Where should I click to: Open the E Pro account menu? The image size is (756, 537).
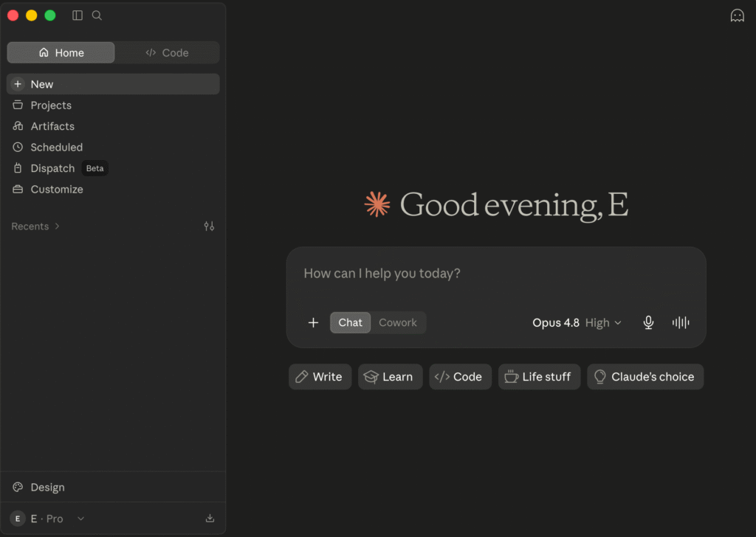click(x=47, y=519)
